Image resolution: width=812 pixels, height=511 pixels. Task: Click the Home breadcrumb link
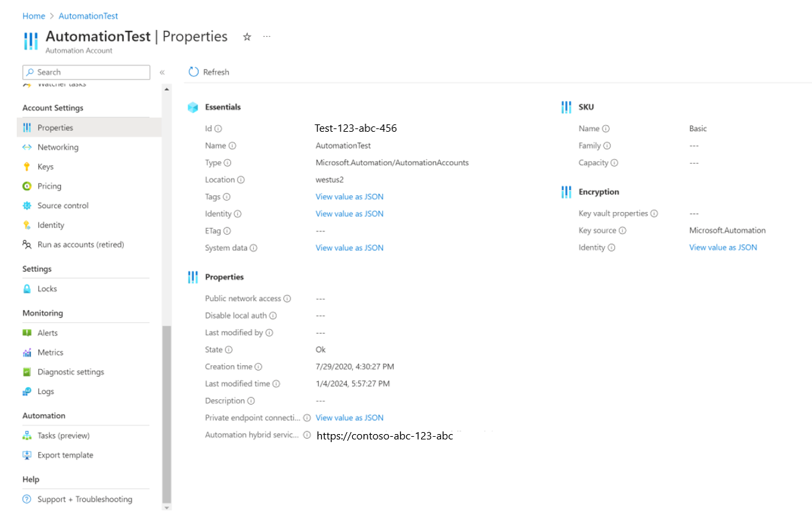click(33, 16)
